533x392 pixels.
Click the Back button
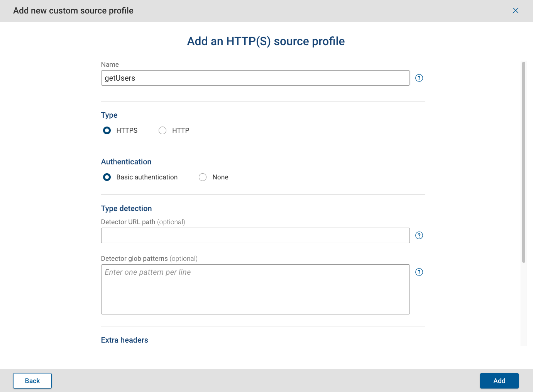(x=32, y=381)
